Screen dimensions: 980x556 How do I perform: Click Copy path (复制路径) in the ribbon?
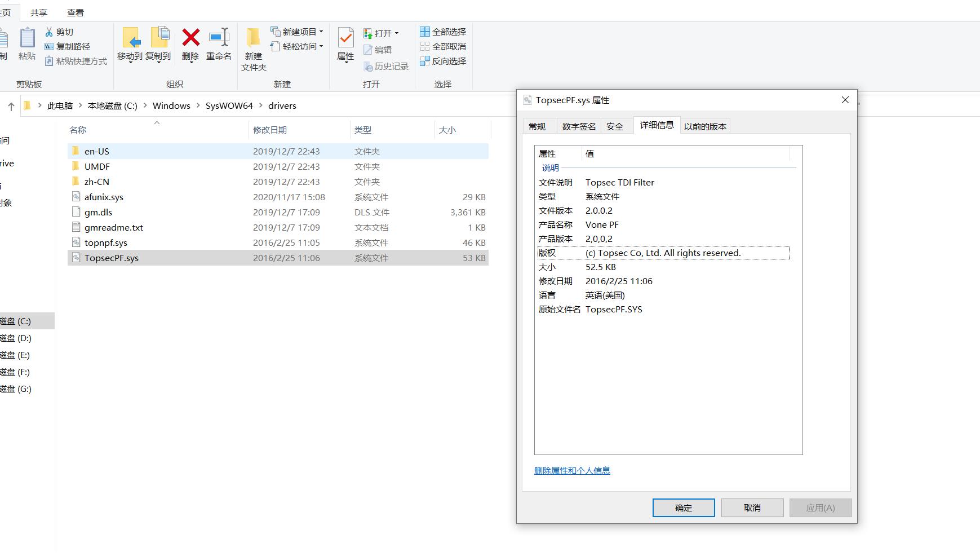coord(67,47)
